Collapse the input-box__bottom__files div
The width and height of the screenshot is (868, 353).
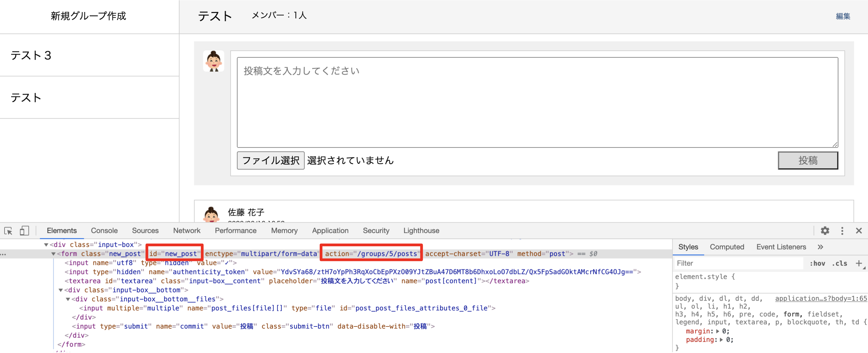[x=68, y=299]
